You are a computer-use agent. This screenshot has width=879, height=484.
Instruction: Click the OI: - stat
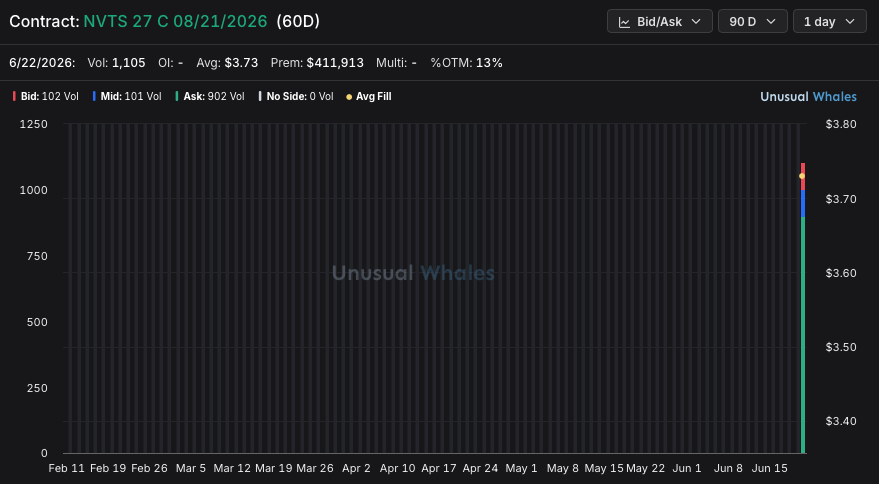(170, 63)
